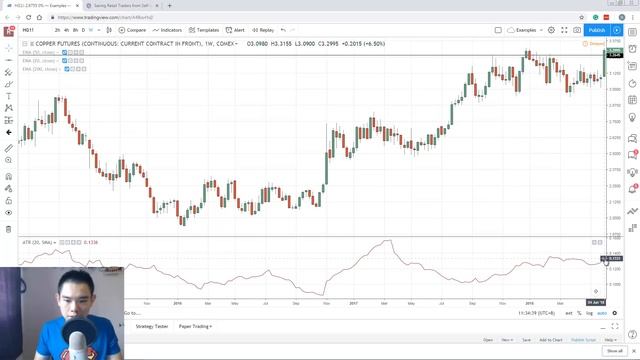640x360 pixels.
Task: Toggle visibility of third EMA indicator
Action: pyautogui.click(x=67, y=69)
